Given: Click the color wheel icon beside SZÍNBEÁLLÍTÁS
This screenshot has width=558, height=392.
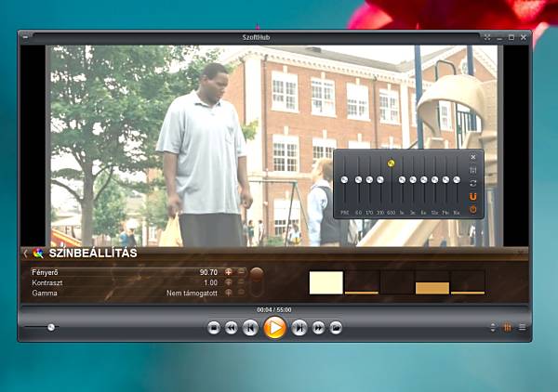Looking at the screenshot, I should (38, 253).
